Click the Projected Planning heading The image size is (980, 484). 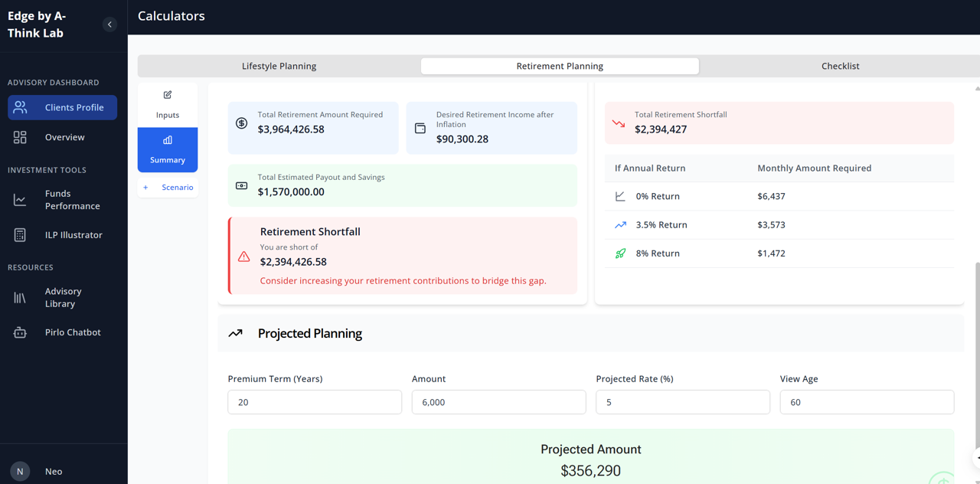pos(310,333)
